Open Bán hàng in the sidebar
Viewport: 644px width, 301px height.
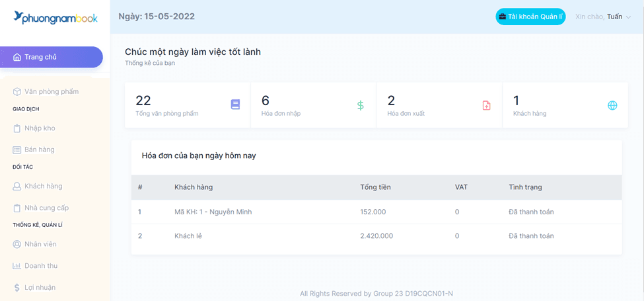pos(40,150)
